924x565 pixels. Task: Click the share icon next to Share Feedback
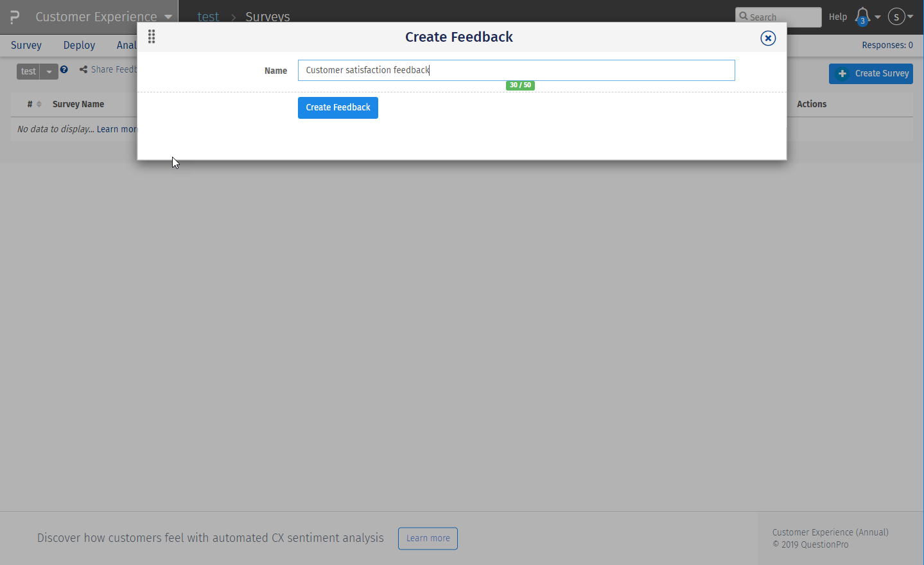click(x=83, y=69)
